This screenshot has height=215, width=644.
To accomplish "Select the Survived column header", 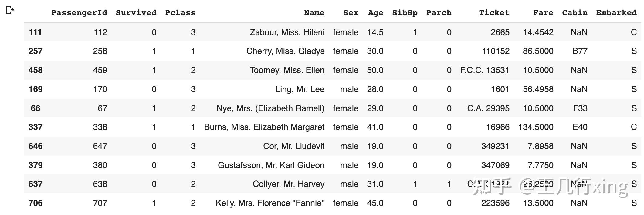I will (x=136, y=13).
